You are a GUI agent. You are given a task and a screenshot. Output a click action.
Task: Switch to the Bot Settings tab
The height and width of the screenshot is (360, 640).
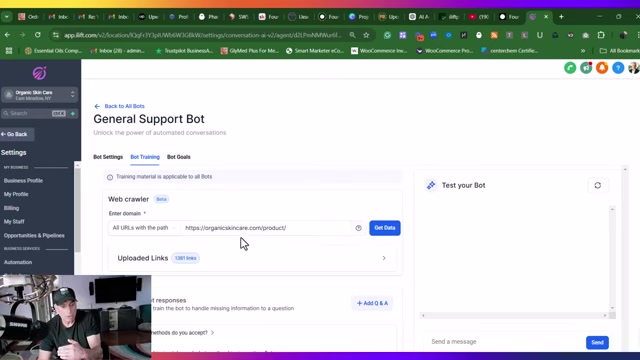point(108,157)
